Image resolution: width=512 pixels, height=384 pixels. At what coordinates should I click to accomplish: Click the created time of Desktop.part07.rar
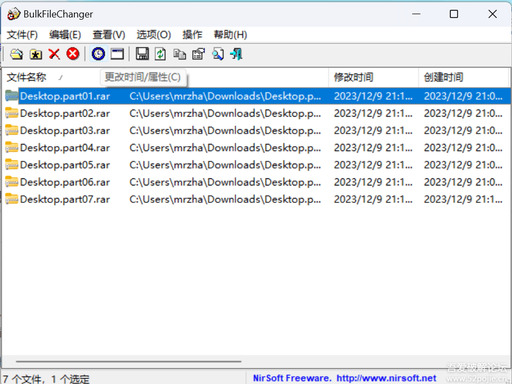463,199
